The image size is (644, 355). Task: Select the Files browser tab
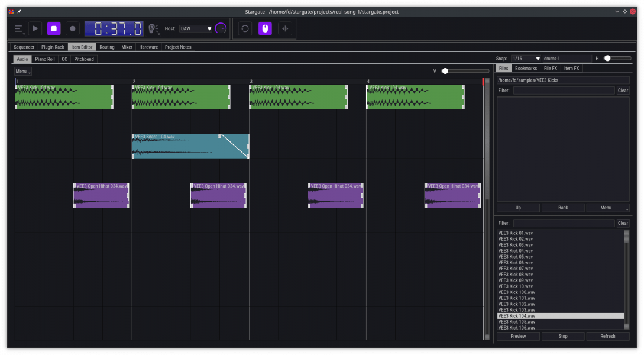[x=503, y=69]
